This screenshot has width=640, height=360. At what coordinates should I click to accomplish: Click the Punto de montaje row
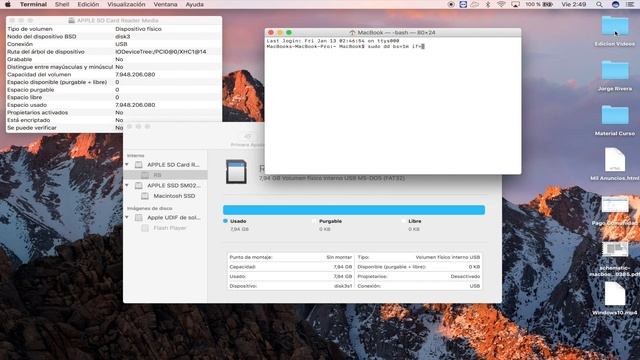(x=291, y=257)
